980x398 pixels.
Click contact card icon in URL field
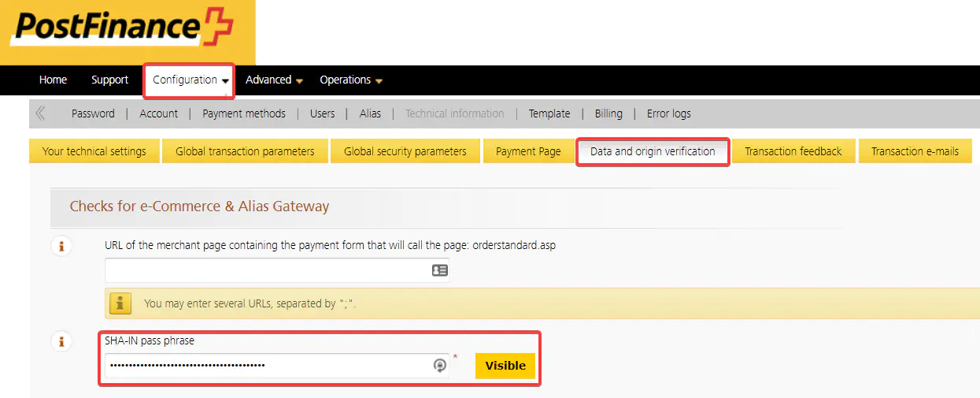(x=439, y=270)
